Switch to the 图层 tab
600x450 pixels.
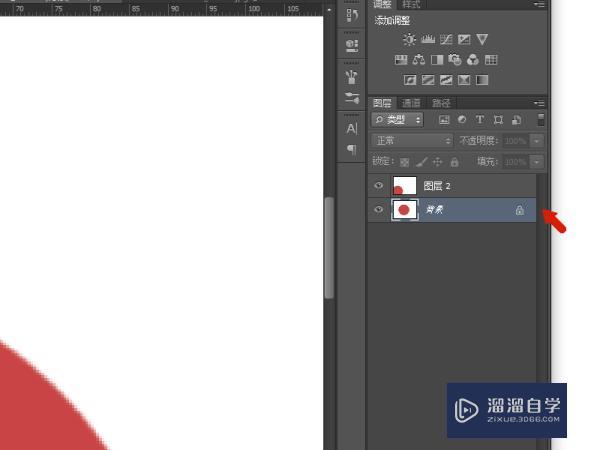(x=382, y=103)
